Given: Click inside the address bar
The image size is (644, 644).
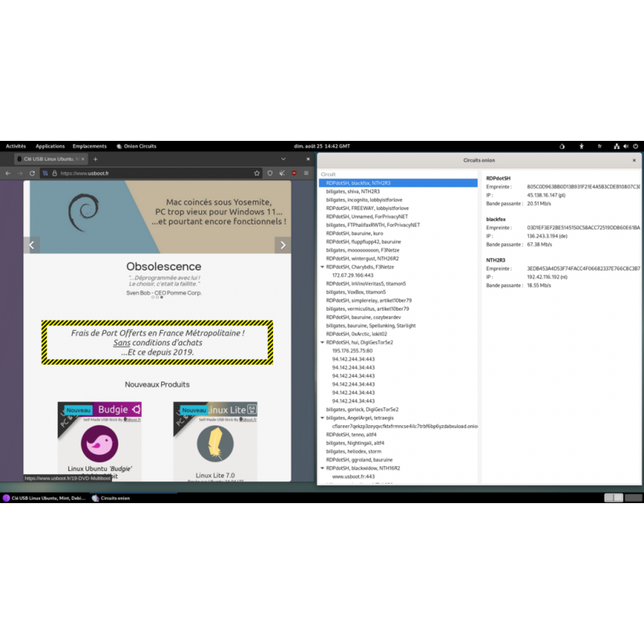Looking at the screenshot, I should pyautogui.click(x=121, y=173).
